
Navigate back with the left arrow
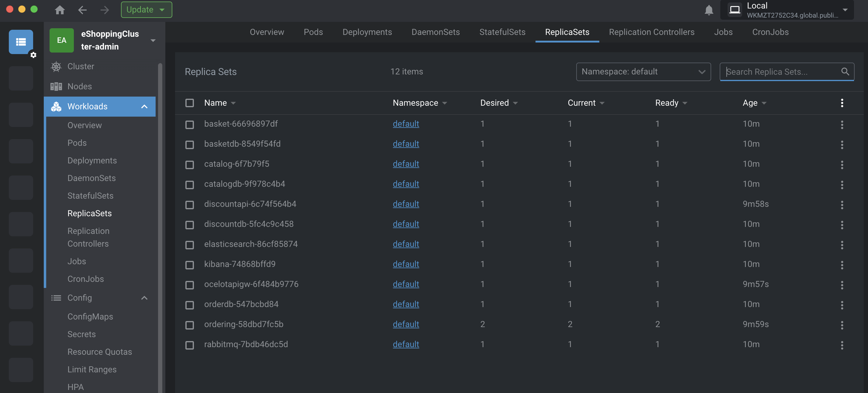pyautogui.click(x=82, y=10)
